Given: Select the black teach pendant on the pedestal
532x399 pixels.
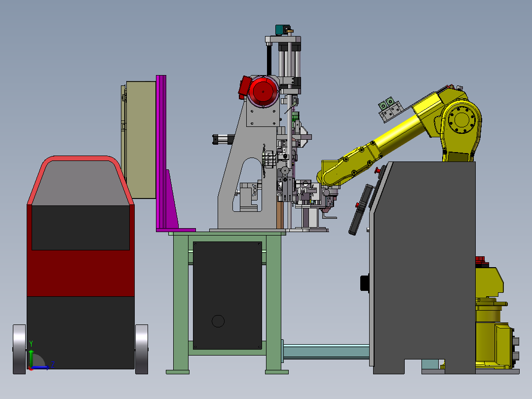Looking at the screenshot, I should [x=360, y=209].
